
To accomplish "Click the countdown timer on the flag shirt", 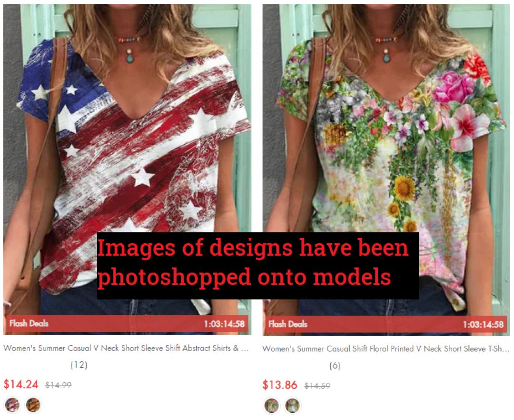I will click(x=224, y=324).
